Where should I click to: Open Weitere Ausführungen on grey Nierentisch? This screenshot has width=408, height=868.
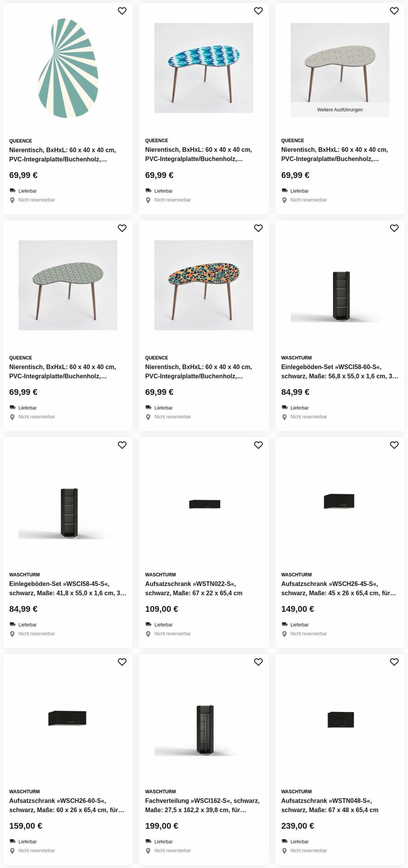pos(340,110)
